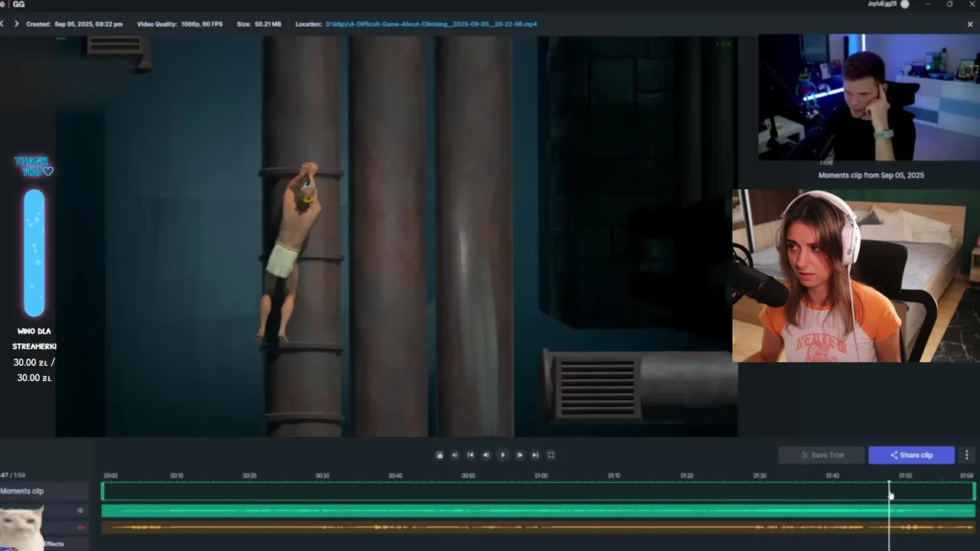980x551 pixels.
Task: Click the orange microphone waveform track
Action: click(x=538, y=527)
